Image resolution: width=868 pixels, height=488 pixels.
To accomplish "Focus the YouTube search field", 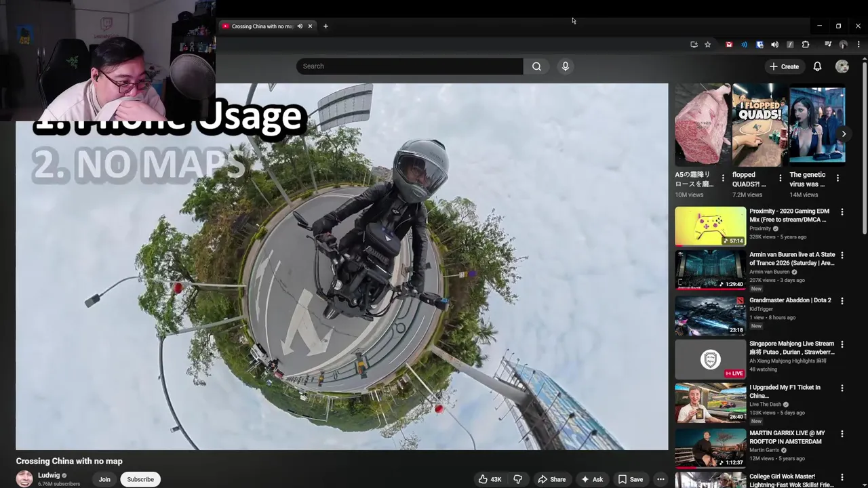I will coord(410,66).
